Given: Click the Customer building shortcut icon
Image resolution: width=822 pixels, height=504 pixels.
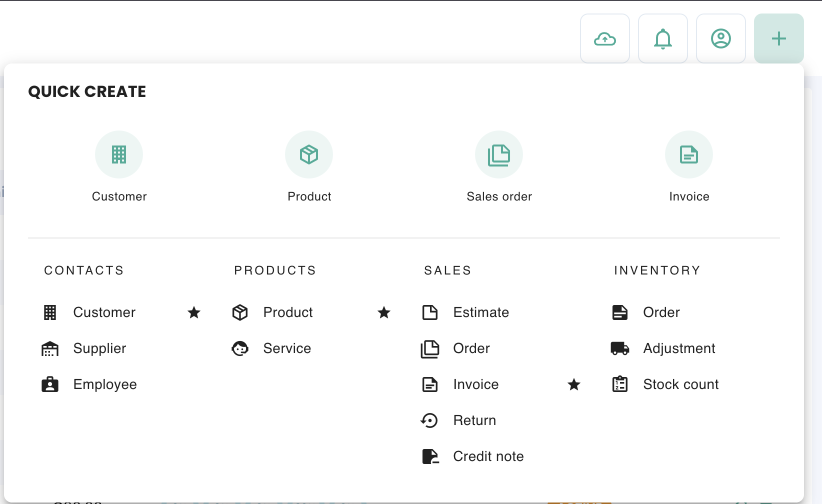Looking at the screenshot, I should coord(119,154).
